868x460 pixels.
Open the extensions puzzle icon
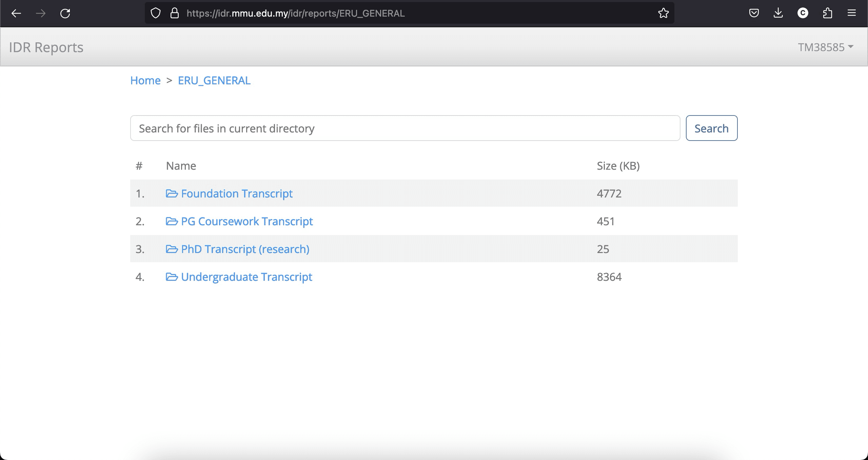coord(827,13)
